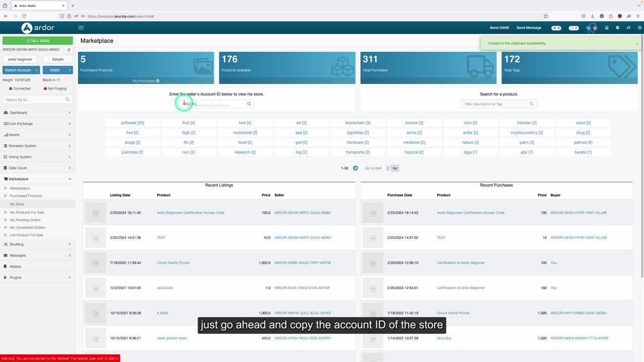
Task: Open Firefox downloads icon
Action: [592, 16]
